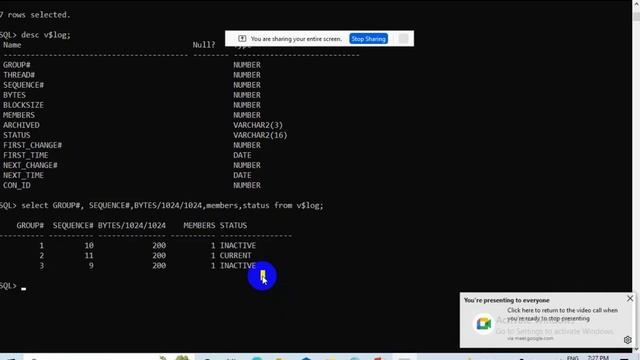Click the CURRENT status in group 2 row
640x360 pixels.
(236, 256)
